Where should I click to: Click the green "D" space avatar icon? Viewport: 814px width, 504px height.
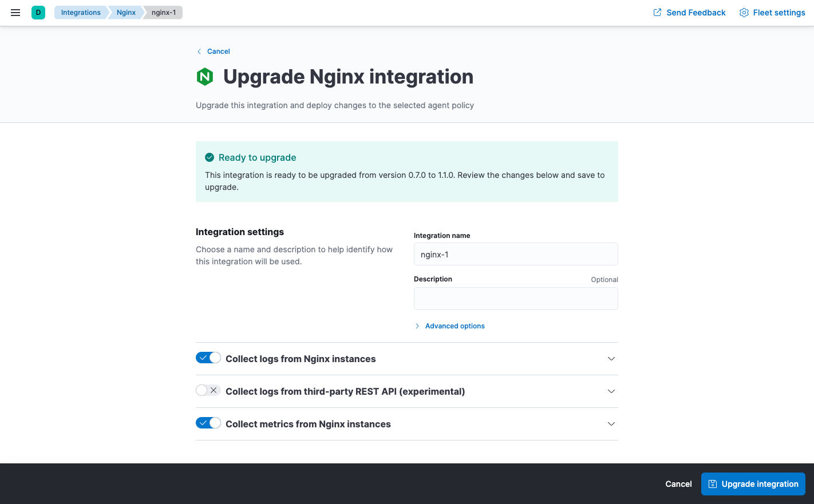[38, 12]
